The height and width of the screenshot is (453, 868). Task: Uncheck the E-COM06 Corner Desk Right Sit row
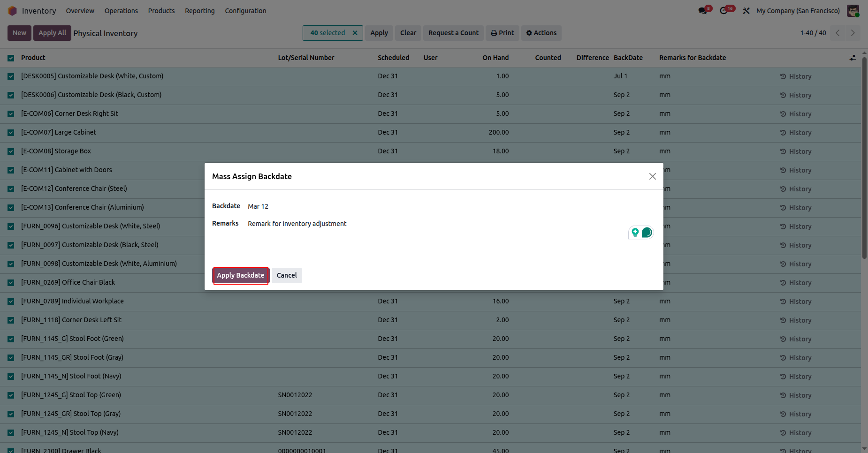point(11,114)
